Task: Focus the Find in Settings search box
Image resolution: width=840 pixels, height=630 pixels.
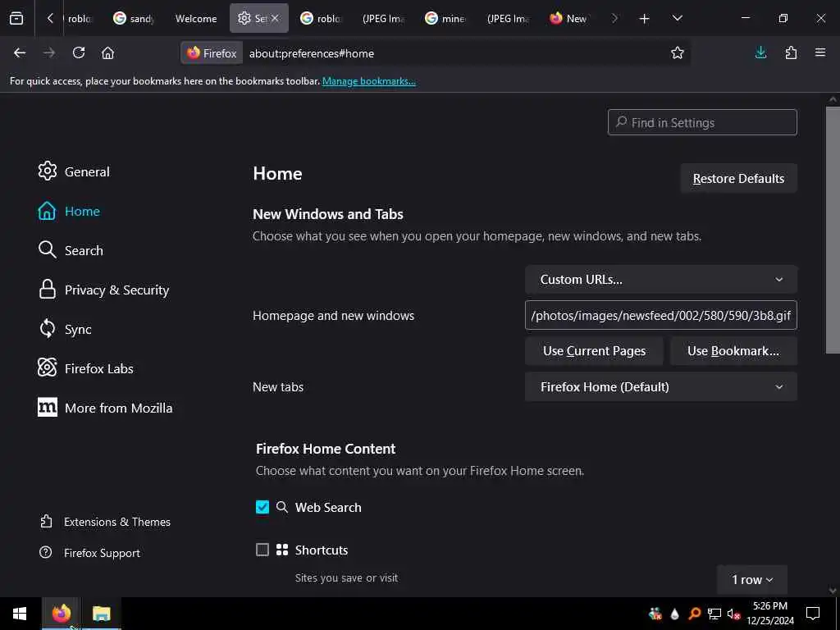Action: click(x=702, y=123)
